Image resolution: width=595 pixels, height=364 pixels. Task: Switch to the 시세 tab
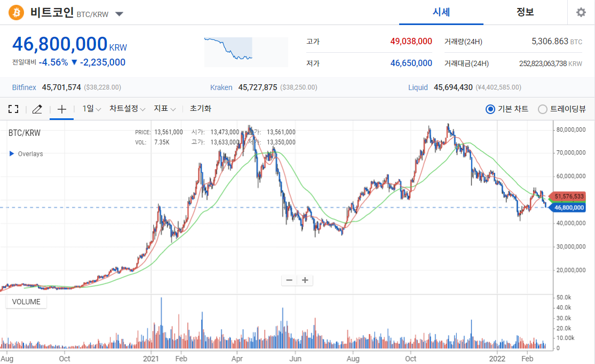point(441,12)
